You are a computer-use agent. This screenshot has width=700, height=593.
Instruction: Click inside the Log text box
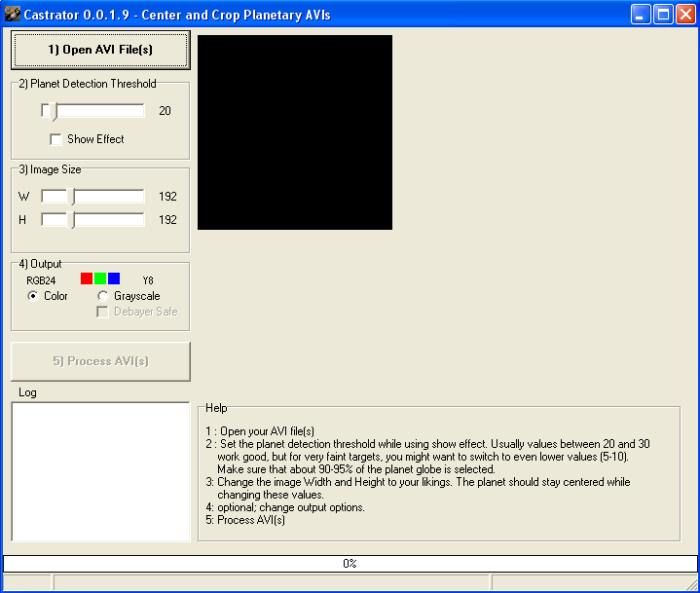[x=101, y=471]
